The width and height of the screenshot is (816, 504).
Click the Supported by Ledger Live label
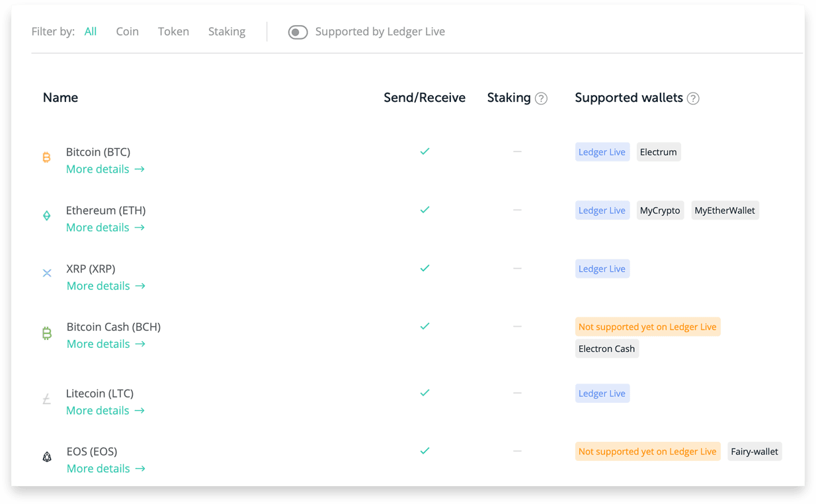[380, 31]
